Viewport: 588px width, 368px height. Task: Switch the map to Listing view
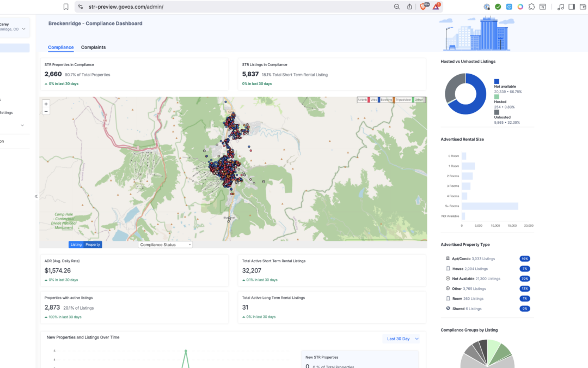click(x=76, y=244)
